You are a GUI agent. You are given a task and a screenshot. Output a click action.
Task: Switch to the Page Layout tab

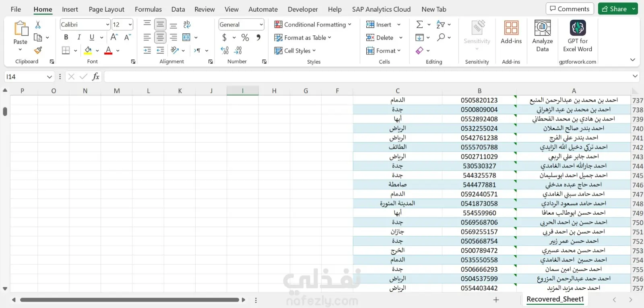[106, 9]
